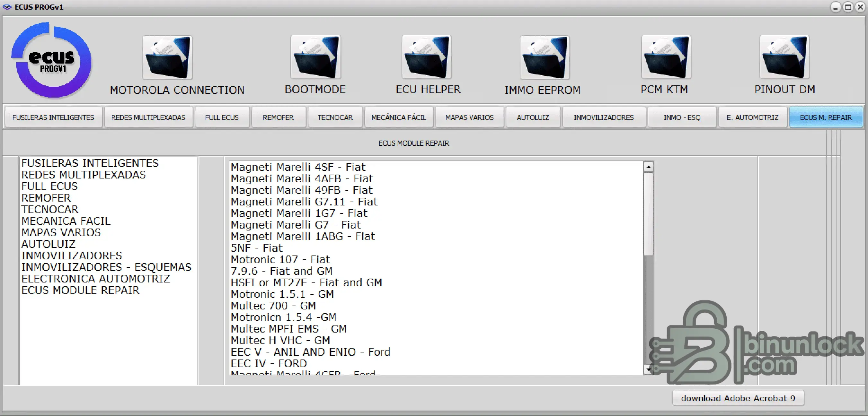Open the IMMO EEPROM folder icon
Viewport: 868px width, 416px height.
(x=545, y=57)
